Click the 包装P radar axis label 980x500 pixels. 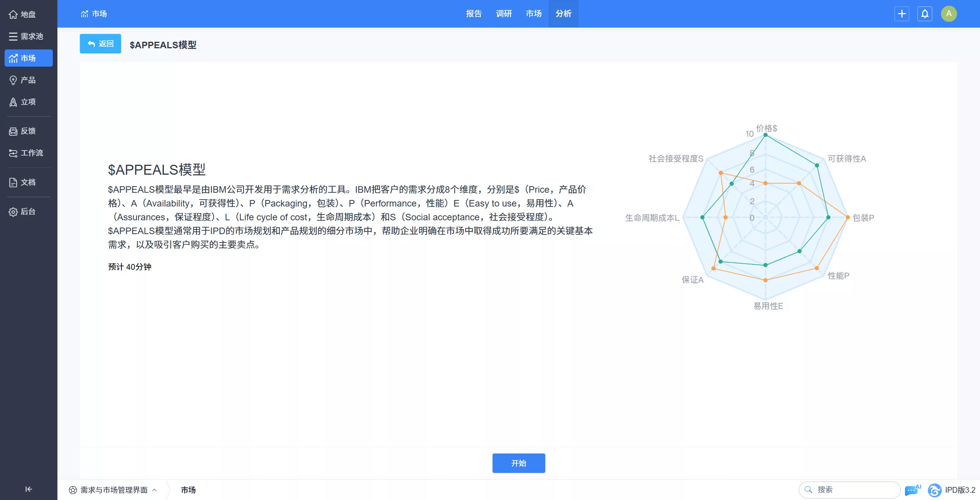pyautogui.click(x=863, y=218)
